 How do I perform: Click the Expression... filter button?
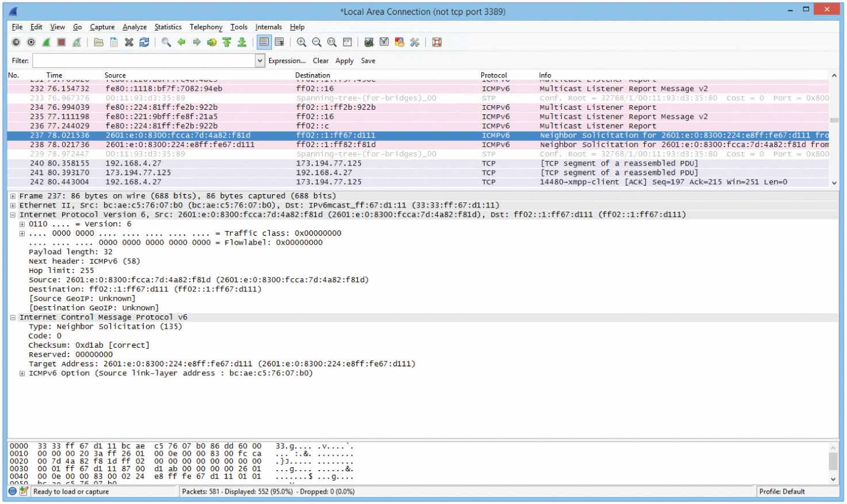[x=287, y=61]
